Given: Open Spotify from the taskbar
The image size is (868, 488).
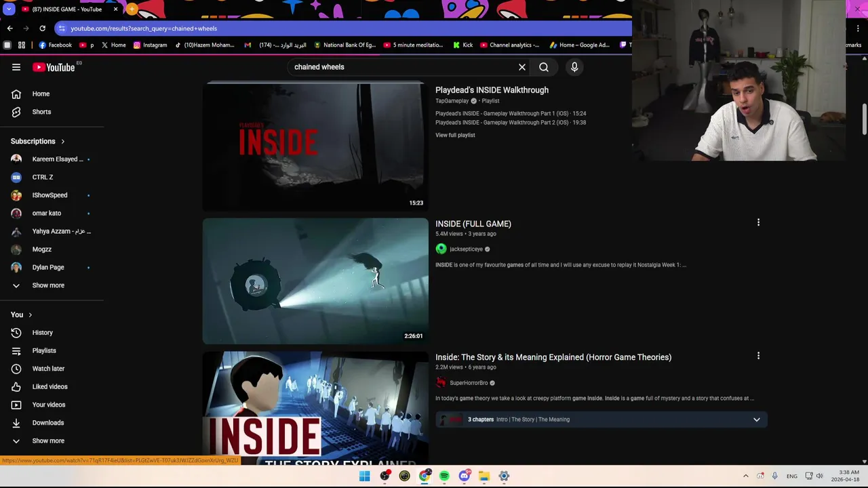Looking at the screenshot, I should (x=444, y=476).
